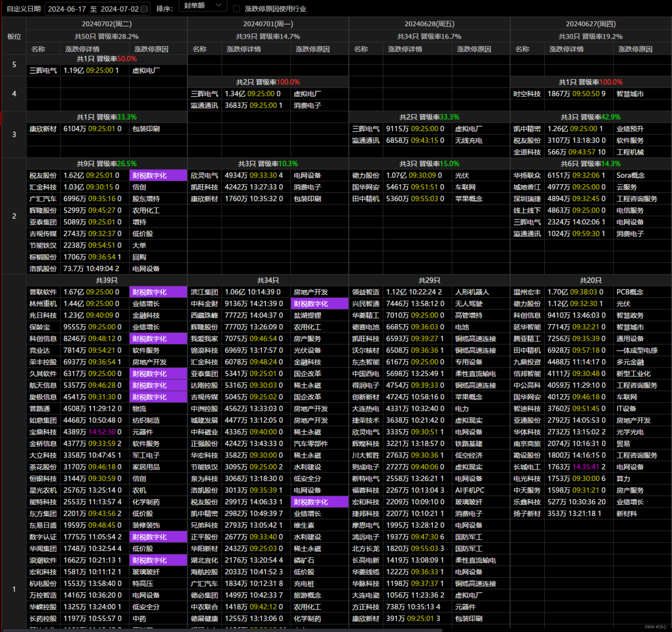The height and width of the screenshot is (632, 672).
Task: Click 滨江集团 with 1.06亿 on 20240701
Action: 204,292
